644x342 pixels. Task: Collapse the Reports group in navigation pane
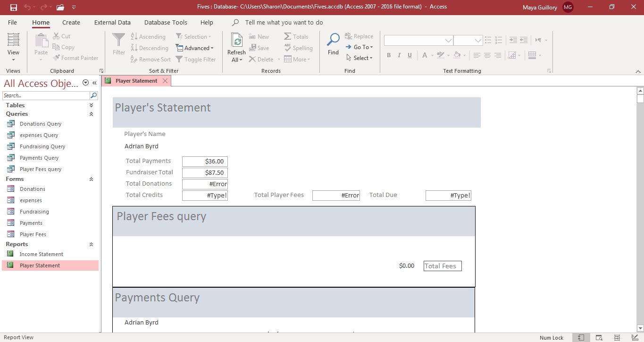coord(91,244)
